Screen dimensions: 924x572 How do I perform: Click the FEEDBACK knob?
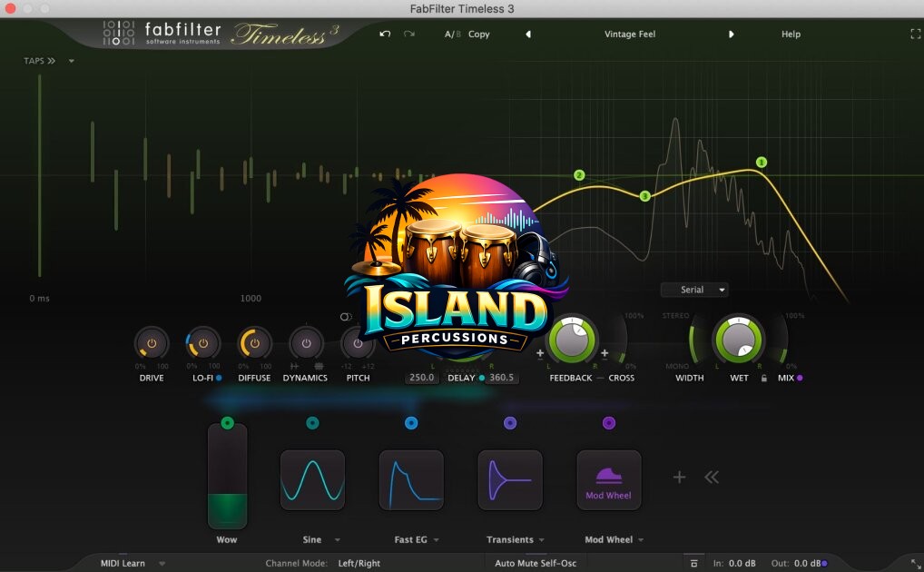(572, 340)
